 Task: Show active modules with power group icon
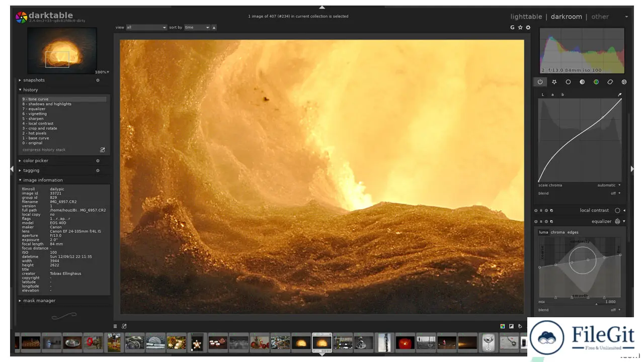coord(540,82)
